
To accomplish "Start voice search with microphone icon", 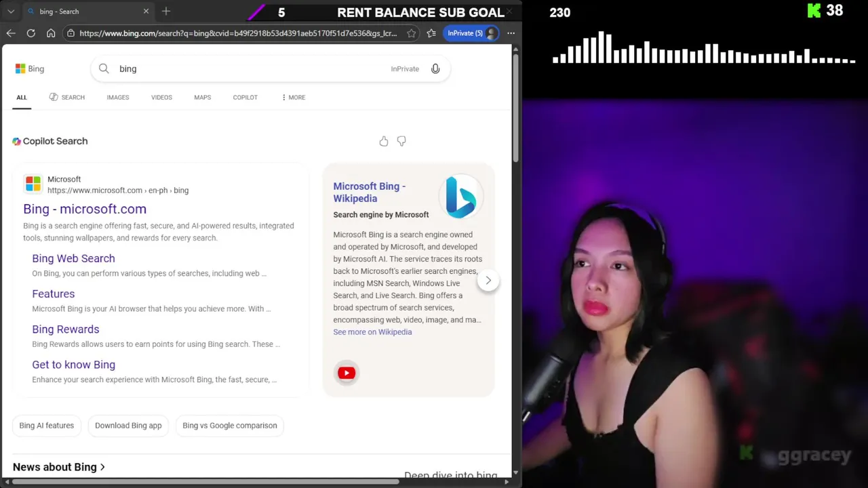I will click(435, 68).
